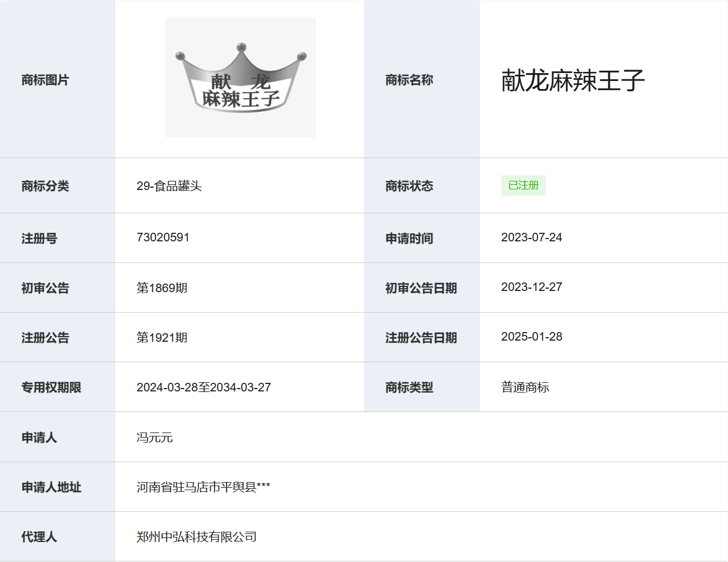Click the 商标图片 label
728x562 pixels.
[45, 80]
